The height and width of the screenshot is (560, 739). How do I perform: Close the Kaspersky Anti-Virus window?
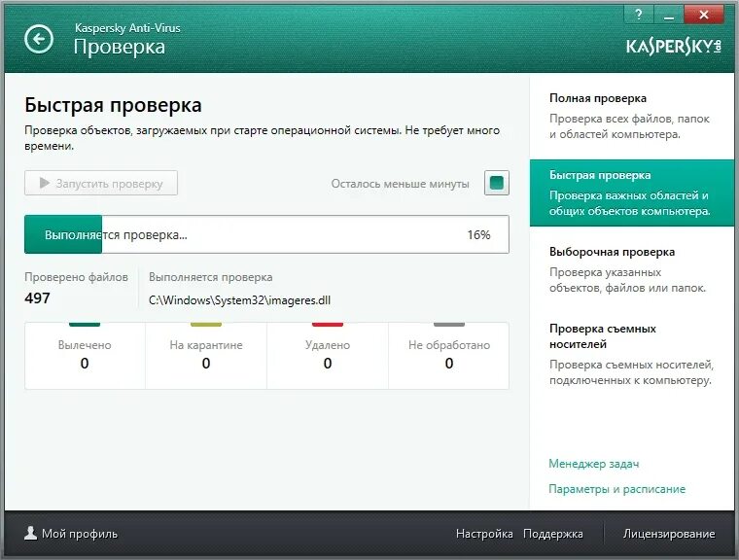click(x=704, y=15)
